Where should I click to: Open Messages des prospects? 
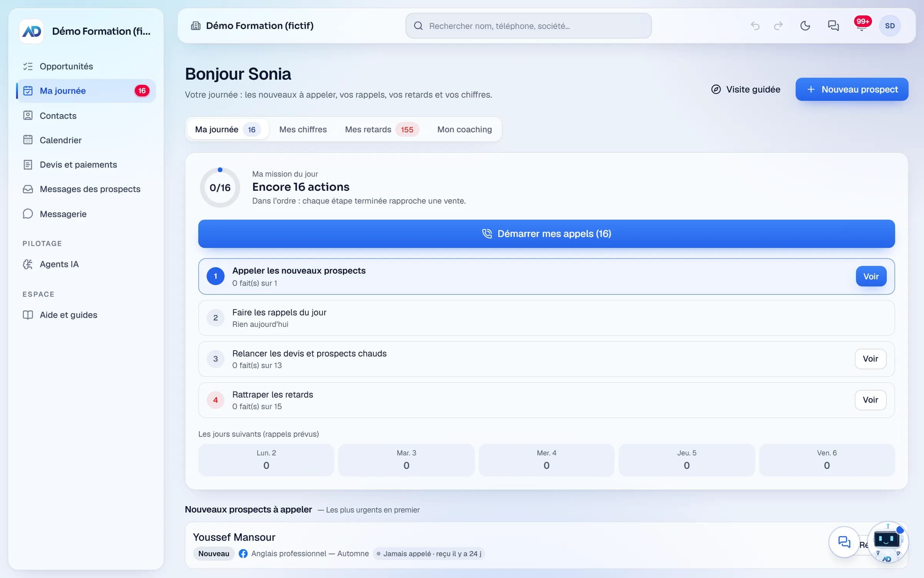(x=86, y=189)
